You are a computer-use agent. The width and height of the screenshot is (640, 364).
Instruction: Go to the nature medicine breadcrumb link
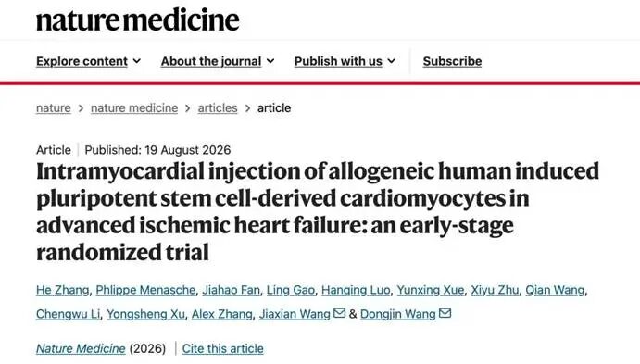pyautogui.click(x=134, y=108)
